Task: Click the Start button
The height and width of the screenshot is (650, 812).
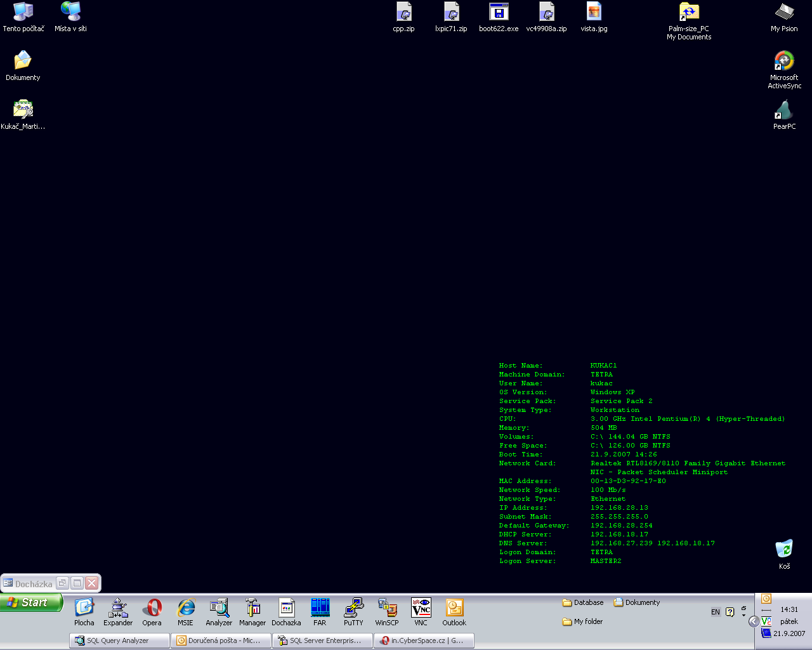Action: [x=31, y=602]
